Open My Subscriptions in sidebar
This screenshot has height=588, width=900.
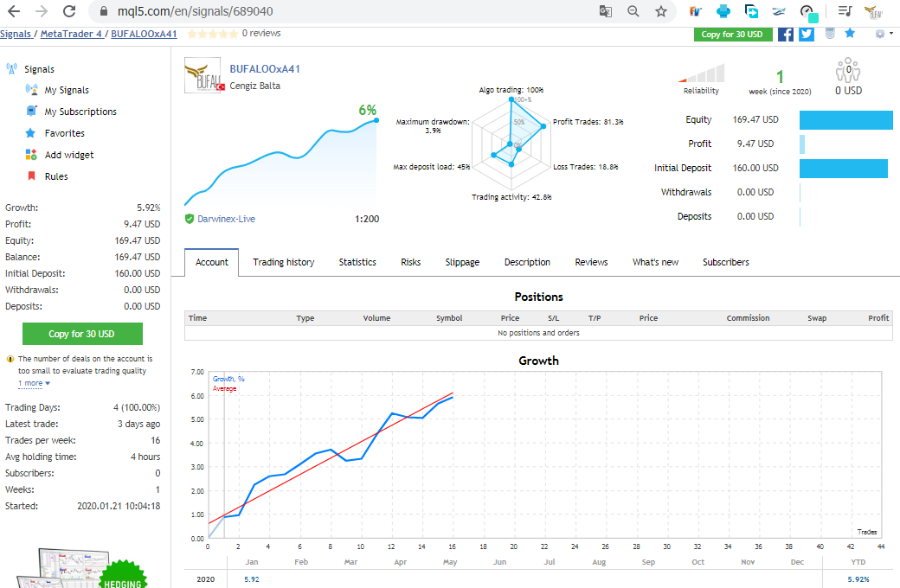[80, 112]
